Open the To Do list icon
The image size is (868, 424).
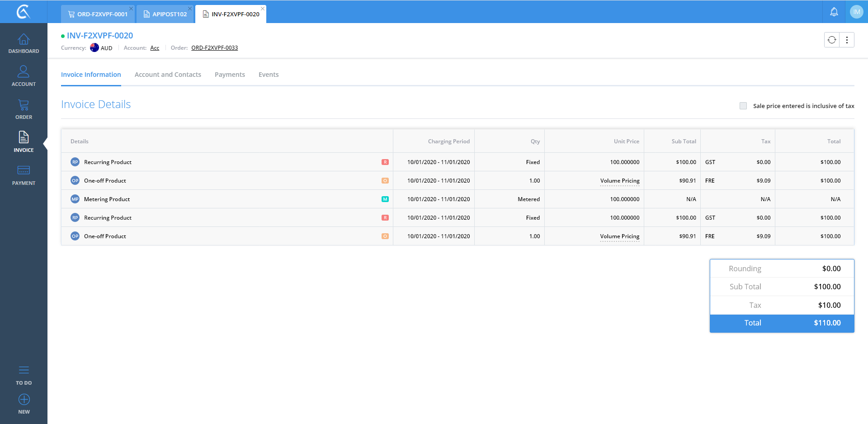24,371
